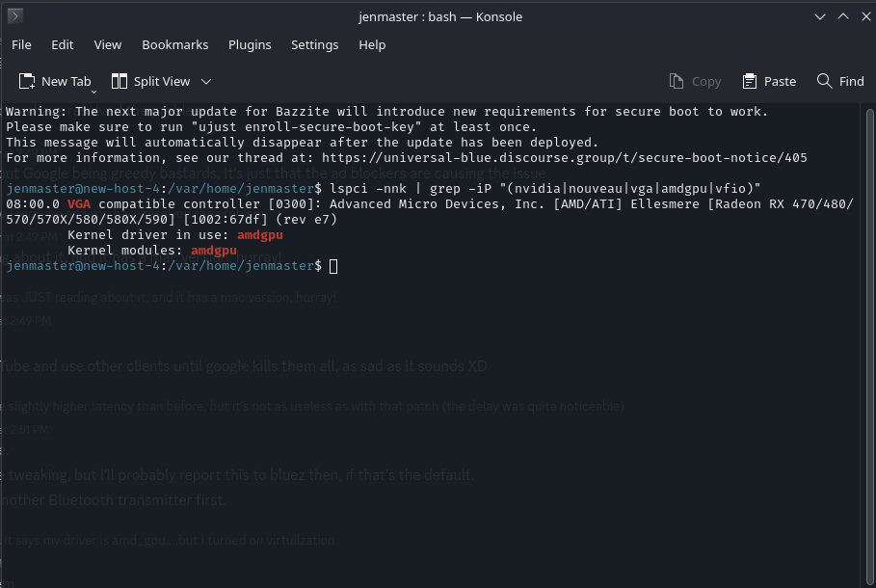Click the Paste label in toolbar
Viewport: 876px width, 588px height.
coord(780,82)
